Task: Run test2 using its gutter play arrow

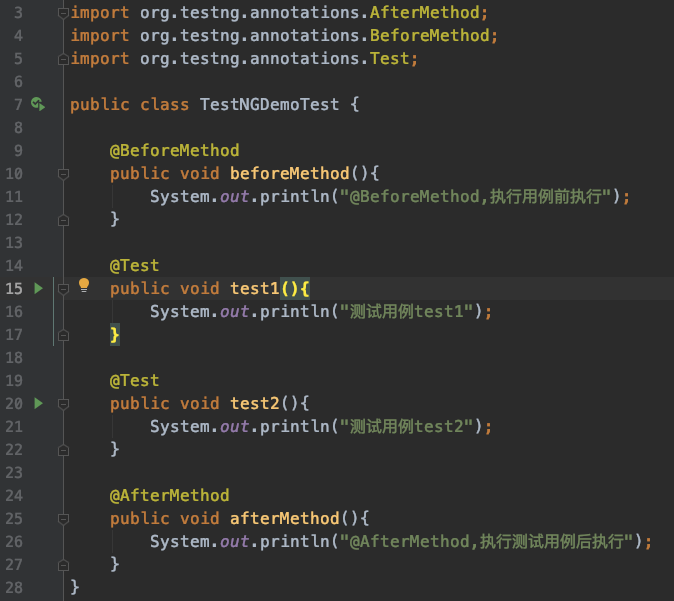Action: 38,403
